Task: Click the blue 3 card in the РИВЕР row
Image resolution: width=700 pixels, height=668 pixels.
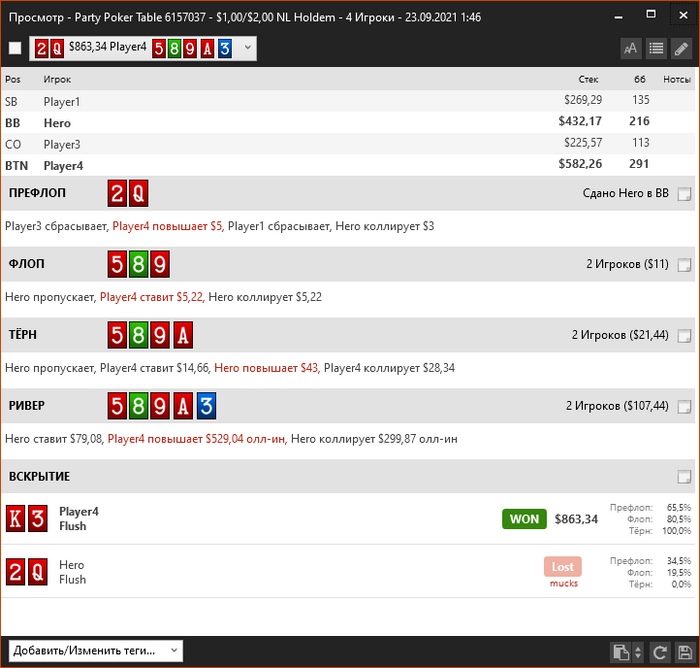Action: click(x=206, y=406)
